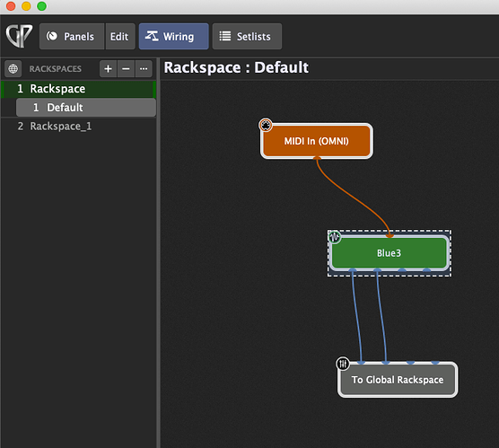Select the Blue3 plugin block

[390, 253]
